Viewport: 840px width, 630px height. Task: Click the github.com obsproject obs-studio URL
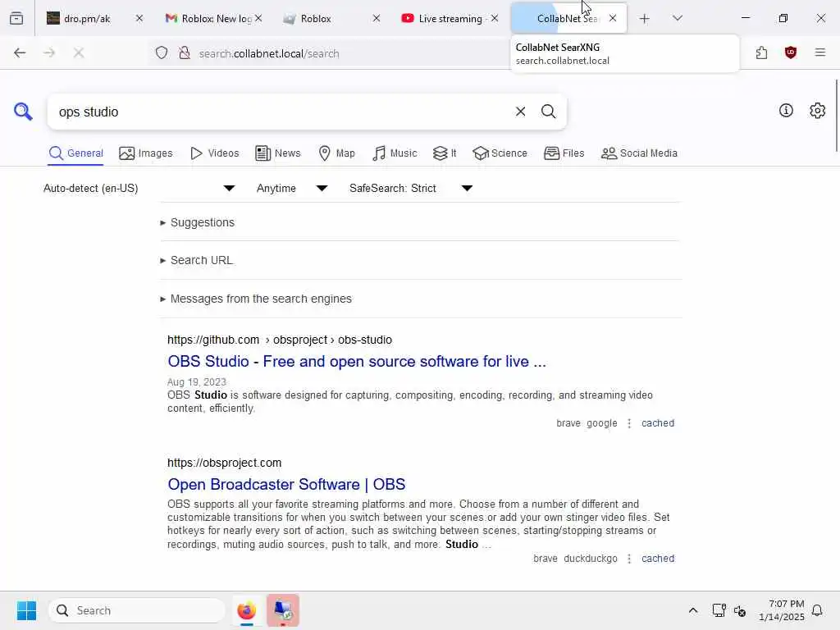coord(280,340)
